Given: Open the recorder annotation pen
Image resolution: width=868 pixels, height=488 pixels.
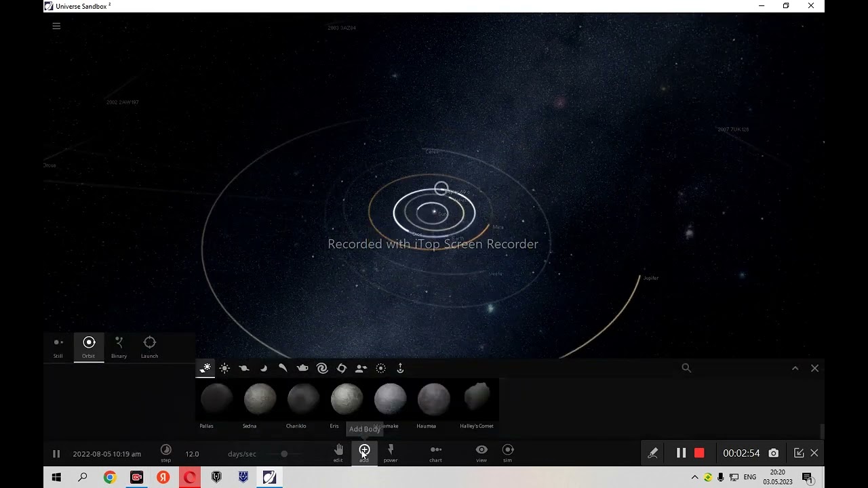Looking at the screenshot, I should tap(652, 453).
